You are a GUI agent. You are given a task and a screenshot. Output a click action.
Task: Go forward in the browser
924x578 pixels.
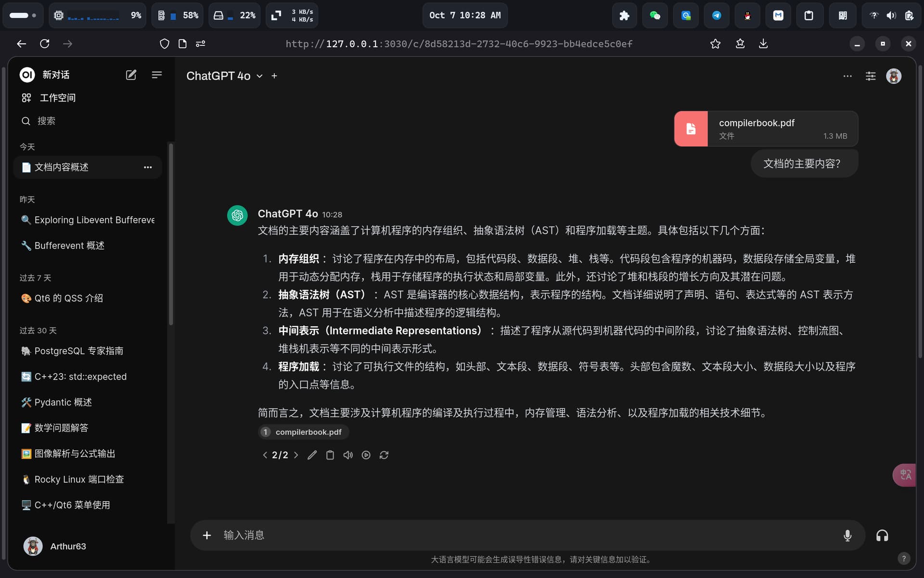[68, 44]
